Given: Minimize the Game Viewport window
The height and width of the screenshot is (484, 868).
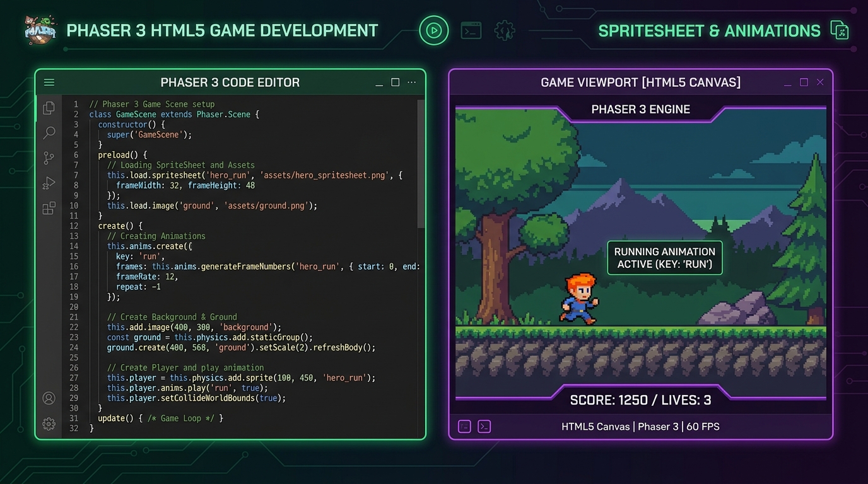Looking at the screenshot, I should (x=788, y=84).
